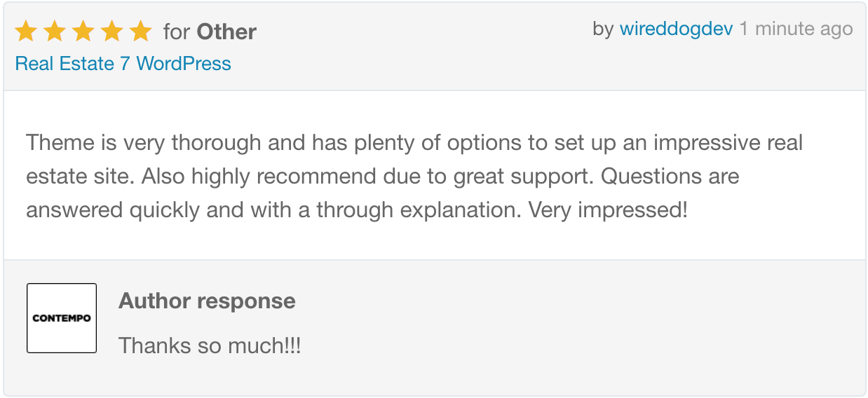The width and height of the screenshot is (868, 398).
Task: Click the "Very impressed!" sentence in review
Action: click(x=608, y=210)
